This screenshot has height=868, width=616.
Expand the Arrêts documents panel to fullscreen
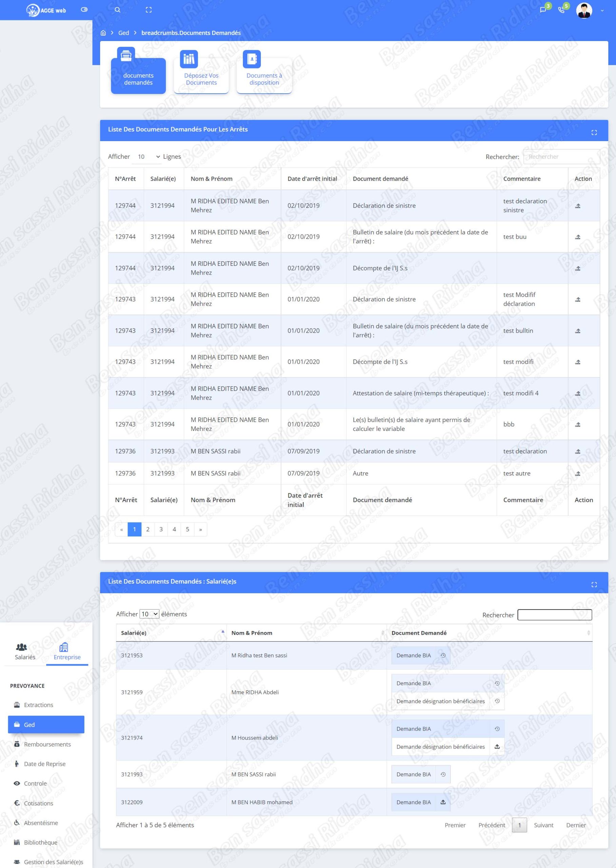(594, 132)
